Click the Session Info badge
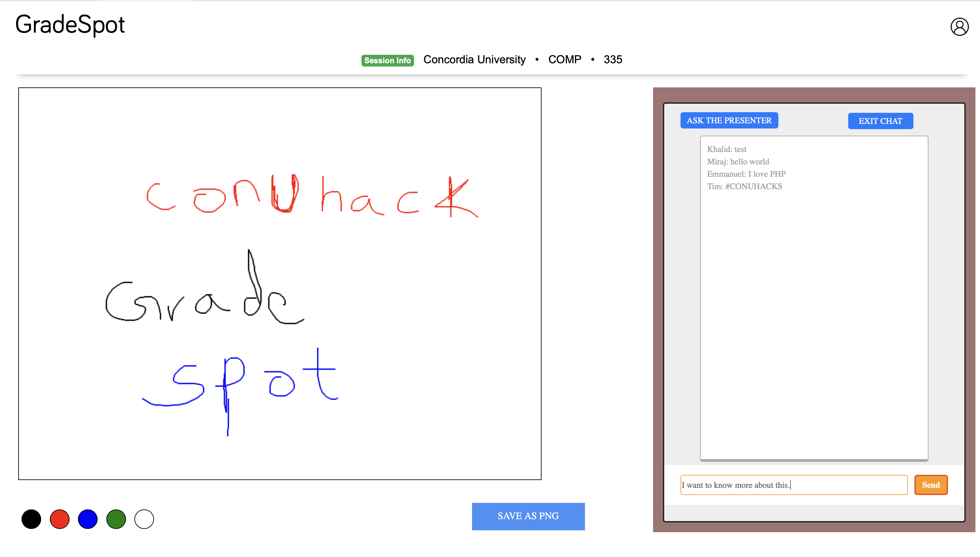This screenshot has height=557, width=980. click(387, 60)
